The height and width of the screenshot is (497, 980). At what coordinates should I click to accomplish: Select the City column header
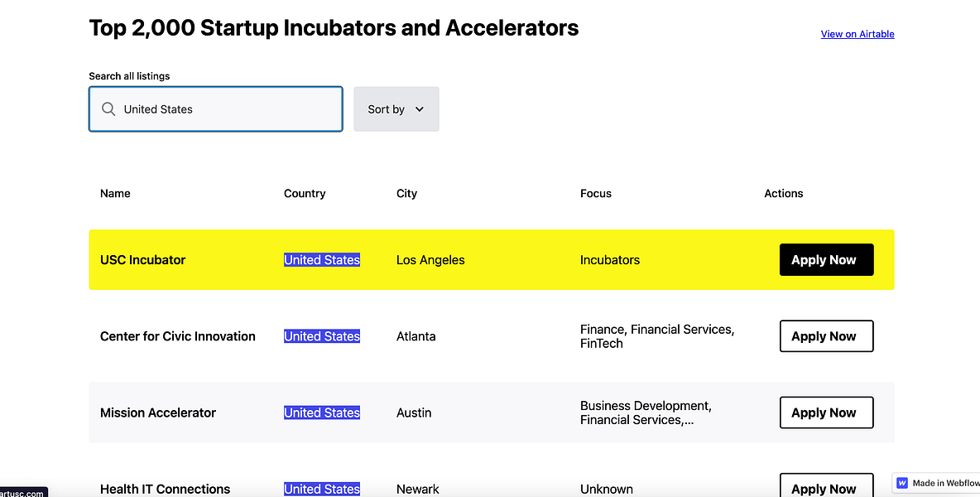tap(406, 193)
